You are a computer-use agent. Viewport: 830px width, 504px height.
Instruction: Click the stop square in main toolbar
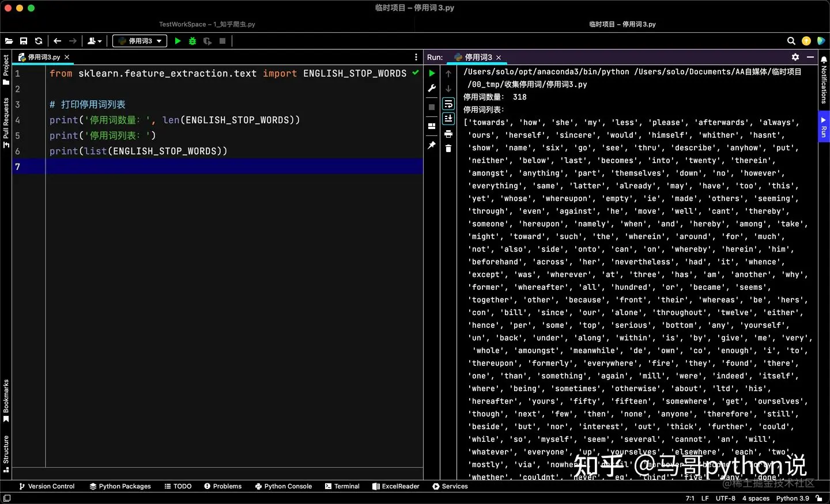point(222,41)
